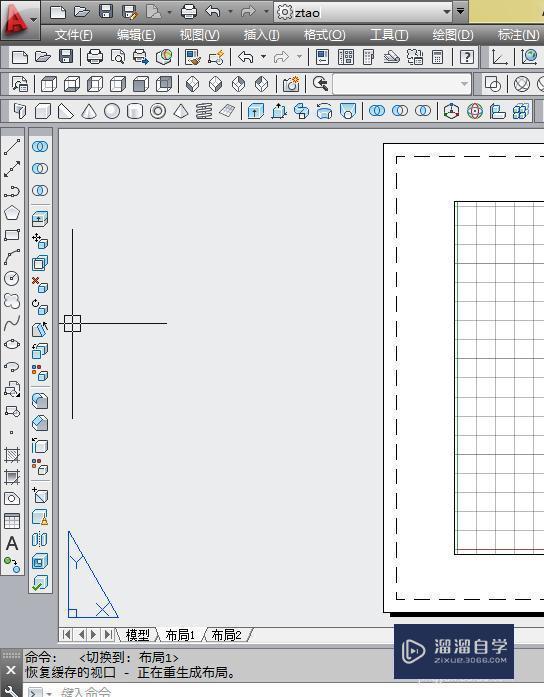Click the Open folder icon in quick access bar
Viewport: 544px width, 697px height.
[x=81, y=11]
